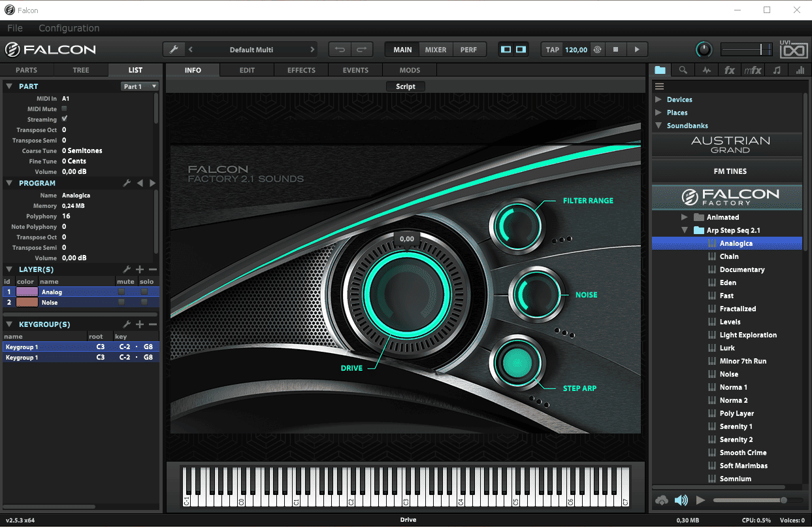This screenshot has height=527, width=812.
Task: Collapse the KEYGROUP(S) section
Action: click(9, 324)
